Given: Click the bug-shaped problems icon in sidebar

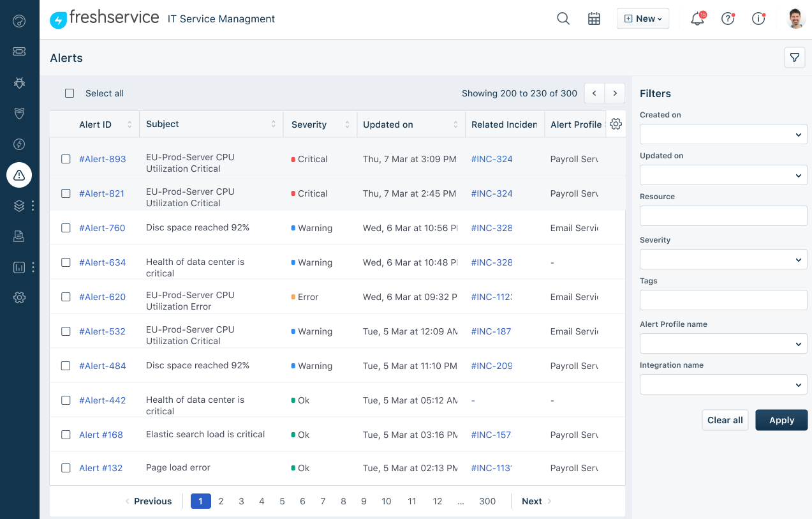Looking at the screenshot, I should (x=19, y=82).
